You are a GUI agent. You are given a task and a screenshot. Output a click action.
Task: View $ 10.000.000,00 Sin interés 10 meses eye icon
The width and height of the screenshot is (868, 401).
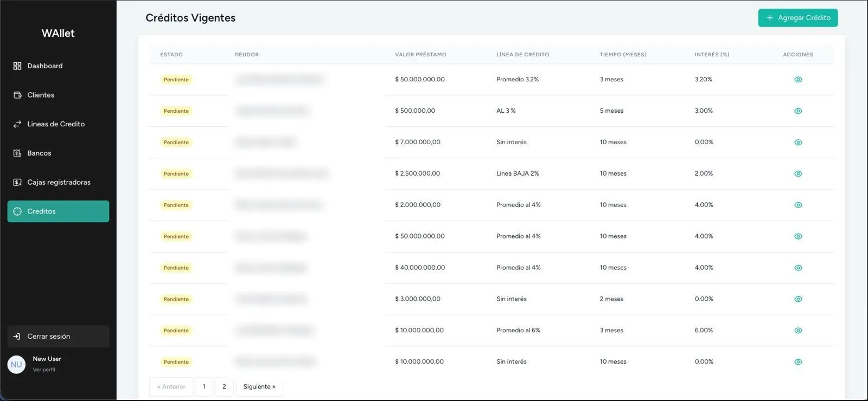tap(798, 362)
